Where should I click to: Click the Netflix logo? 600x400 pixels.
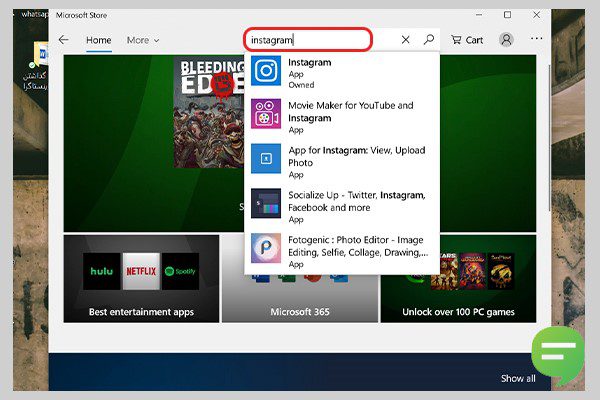[x=141, y=271]
